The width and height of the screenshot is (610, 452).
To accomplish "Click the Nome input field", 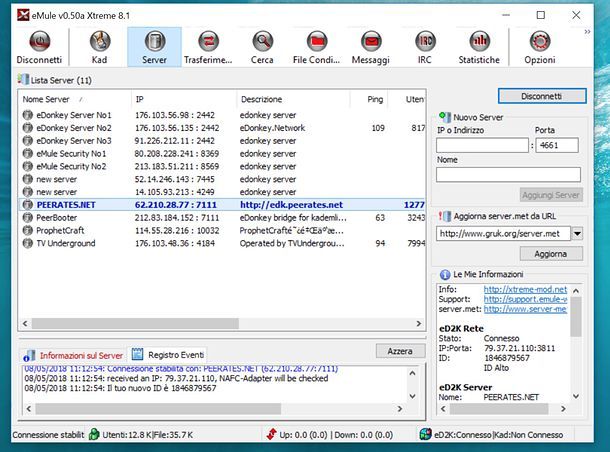I will [x=508, y=175].
